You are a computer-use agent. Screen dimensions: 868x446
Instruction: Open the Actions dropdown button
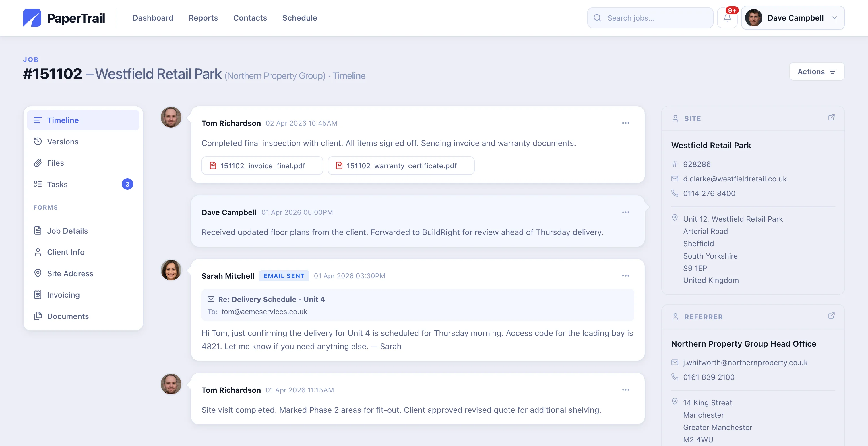(816, 72)
